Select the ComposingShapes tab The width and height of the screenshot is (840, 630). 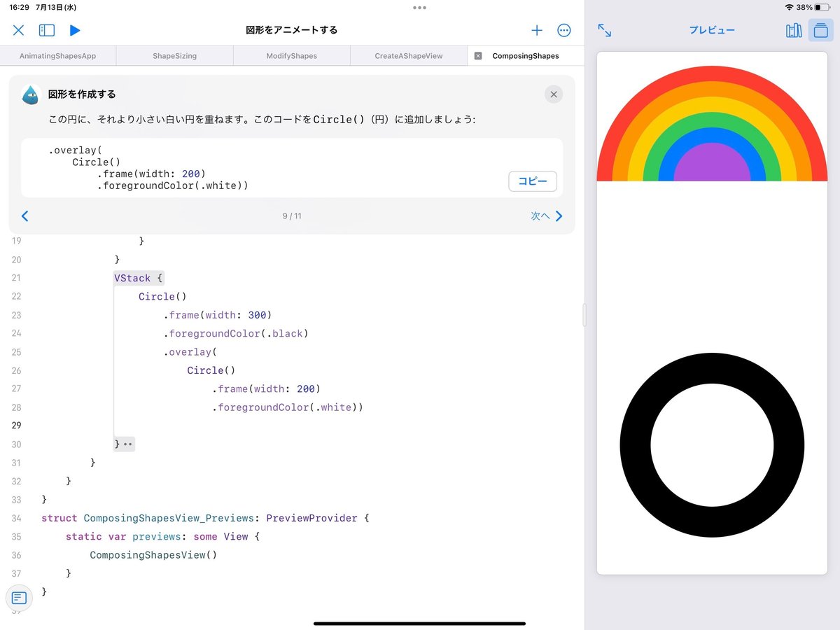526,56
